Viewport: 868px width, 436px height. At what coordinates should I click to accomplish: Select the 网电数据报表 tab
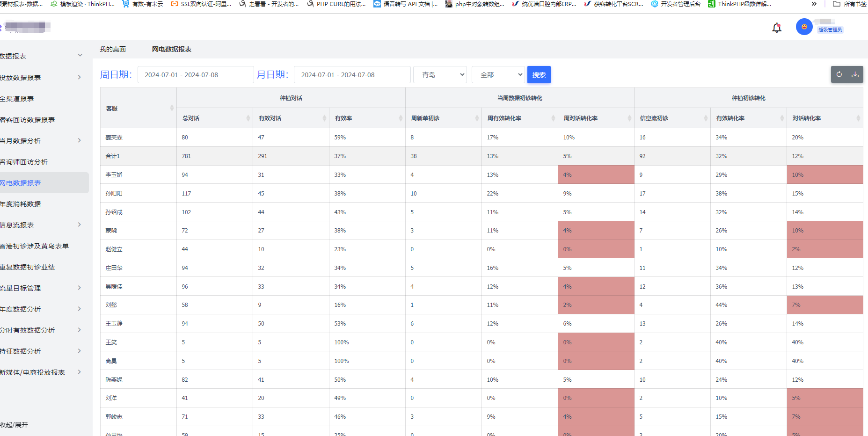tap(171, 49)
